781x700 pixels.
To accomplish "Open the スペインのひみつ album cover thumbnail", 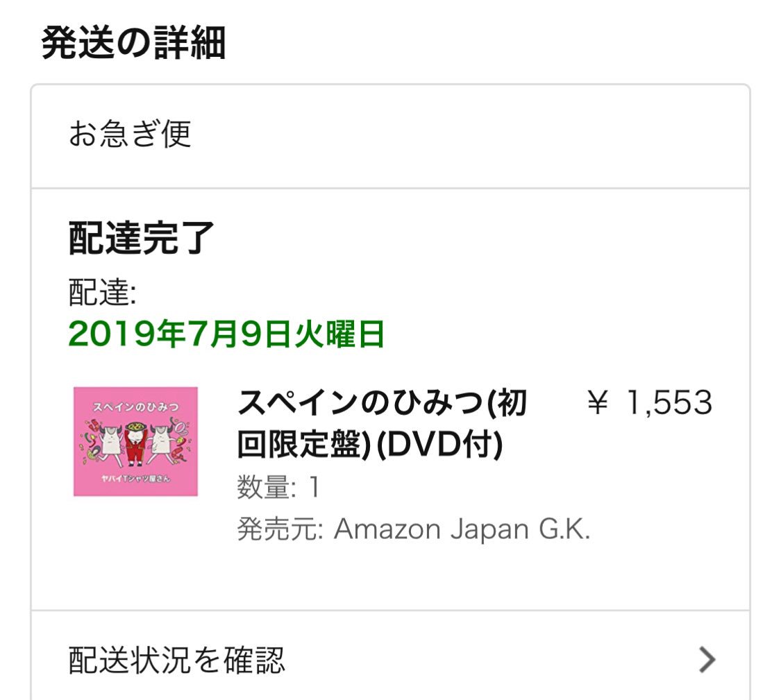I will (x=135, y=441).
